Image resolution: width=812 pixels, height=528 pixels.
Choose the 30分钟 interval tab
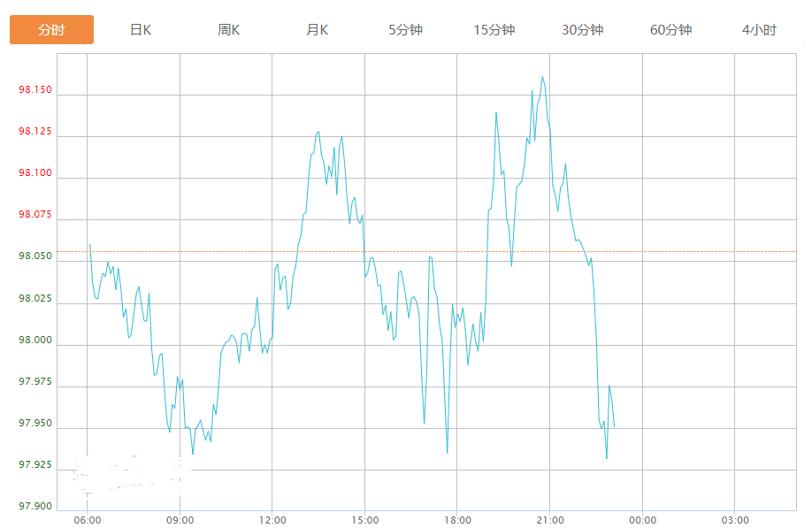pyautogui.click(x=582, y=30)
